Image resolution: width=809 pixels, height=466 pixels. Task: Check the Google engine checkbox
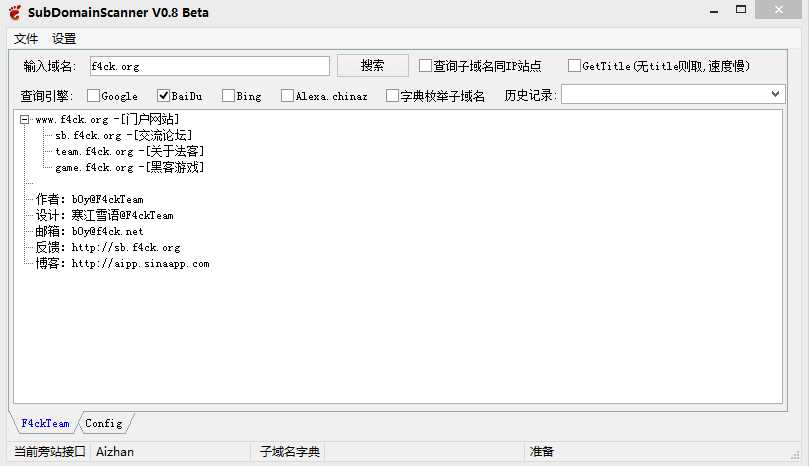coord(93,95)
